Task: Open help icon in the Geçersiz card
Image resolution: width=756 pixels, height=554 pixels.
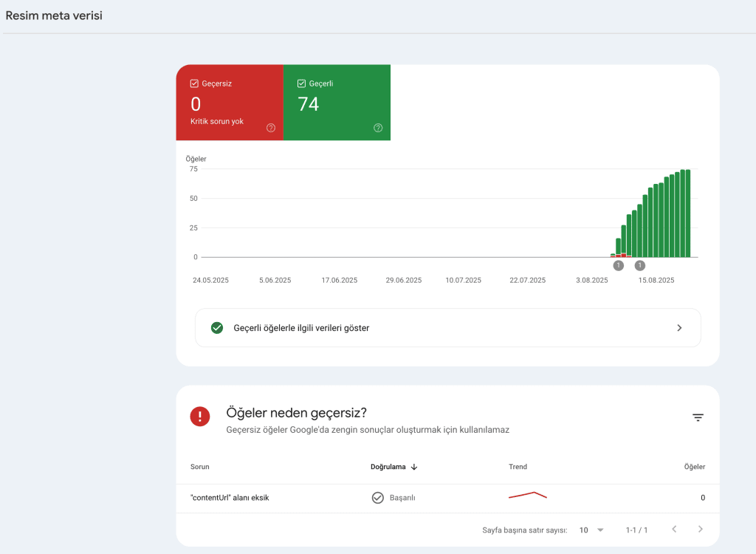Action: point(271,128)
